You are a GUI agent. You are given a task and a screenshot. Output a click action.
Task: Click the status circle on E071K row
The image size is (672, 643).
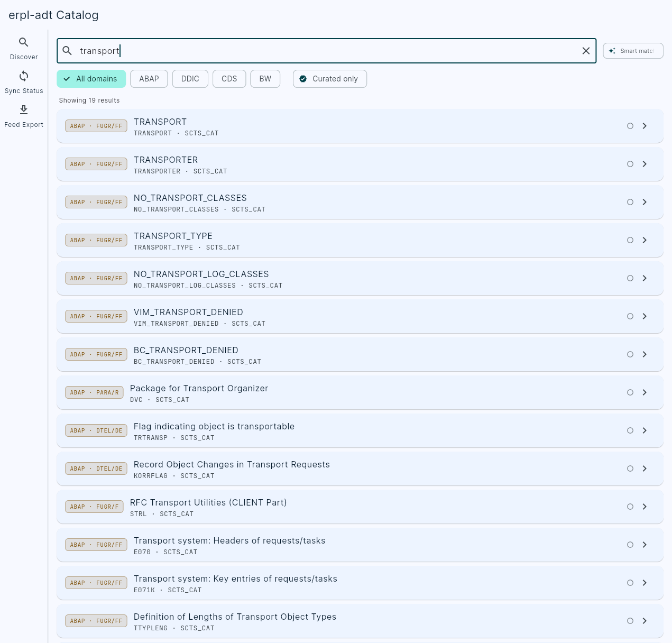coord(630,583)
